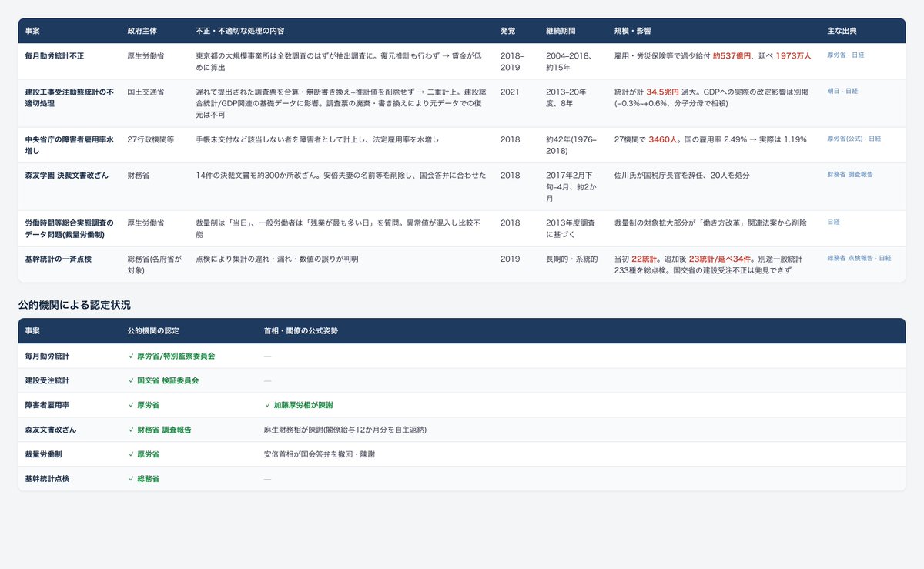Viewport: 924px width, 569px height.
Task: Click description starting 東京都の大規模事業所は全数調査
Action: tap(340, 61)
